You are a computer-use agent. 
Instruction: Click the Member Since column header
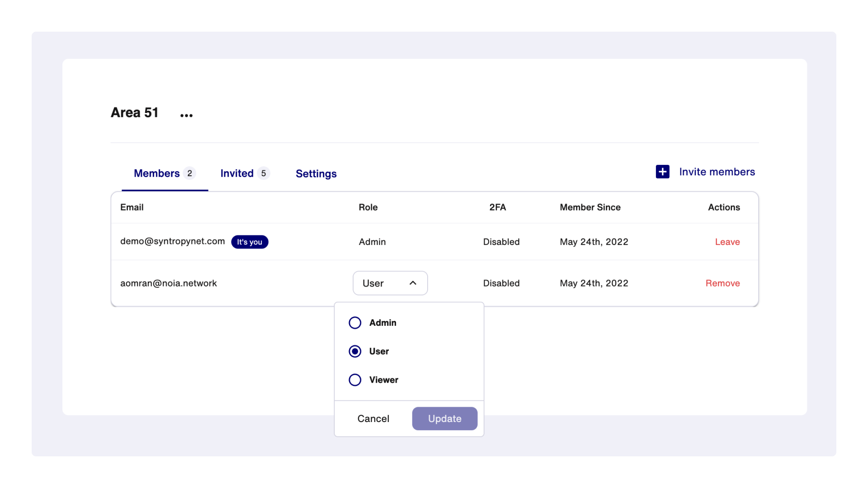click(590, 207)
